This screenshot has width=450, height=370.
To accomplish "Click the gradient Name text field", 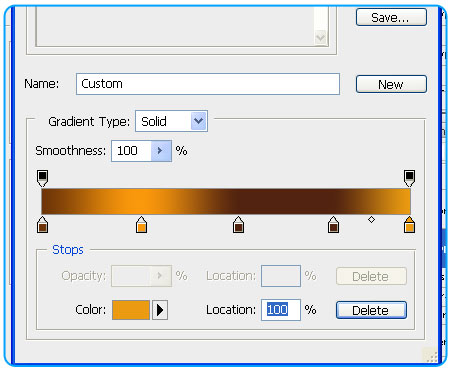I will [208, 84].
